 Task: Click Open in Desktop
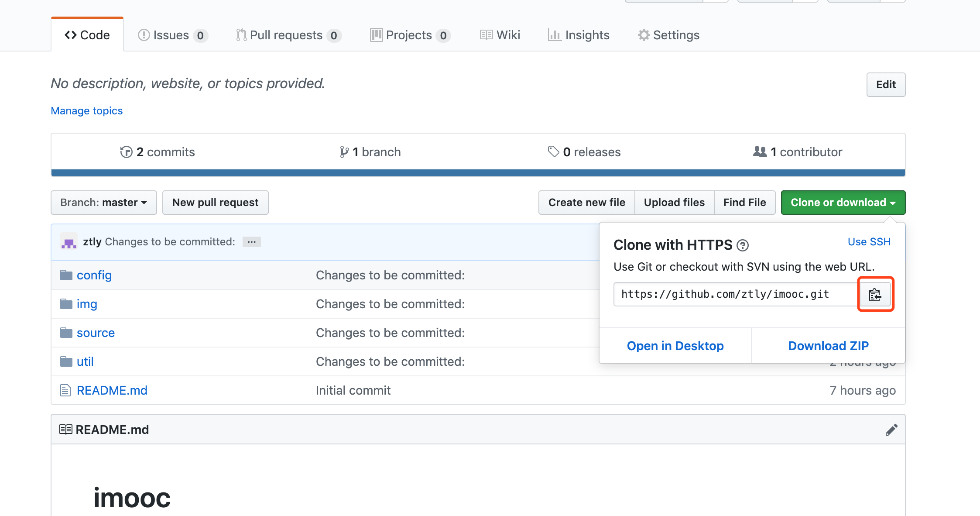(675, 346)
